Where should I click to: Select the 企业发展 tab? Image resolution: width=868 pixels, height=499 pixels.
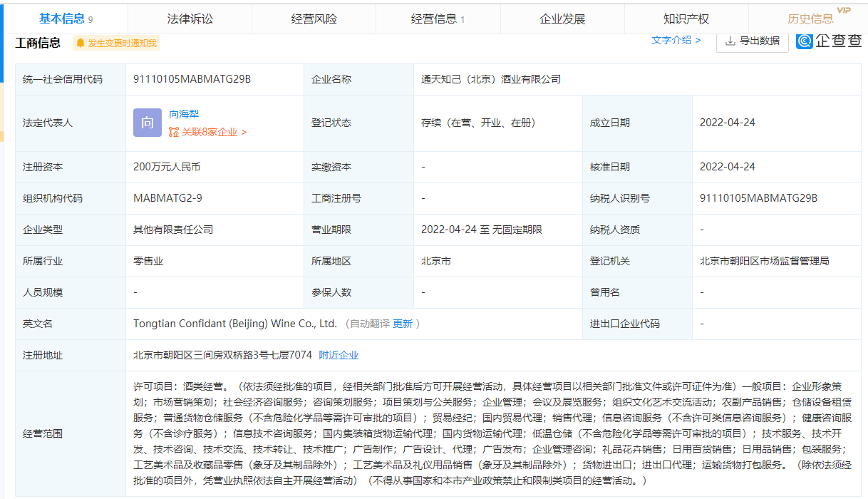click(562, 19)
